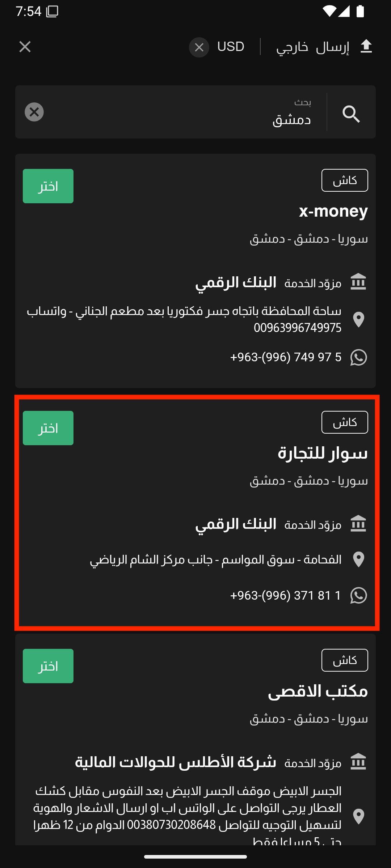This screenshot has width=391, height=868.
Task: Tap the USD currency chip label
Action: tap(231, 47)
